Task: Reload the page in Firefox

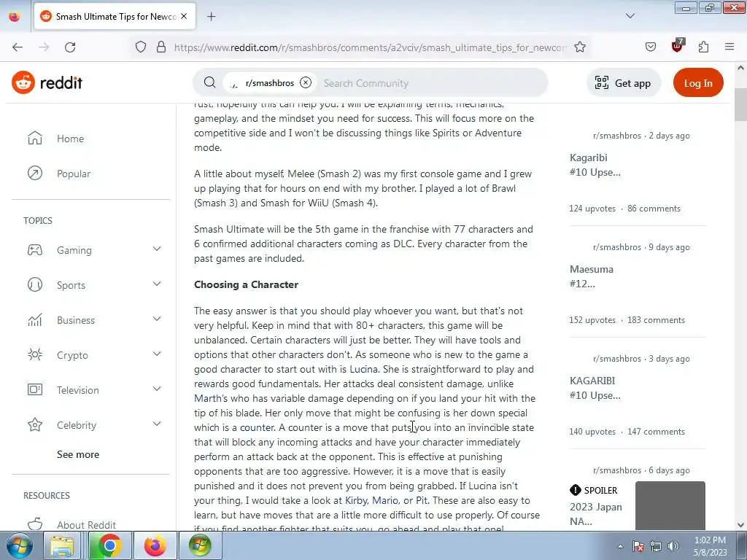Action: click(x=70, y=47)
